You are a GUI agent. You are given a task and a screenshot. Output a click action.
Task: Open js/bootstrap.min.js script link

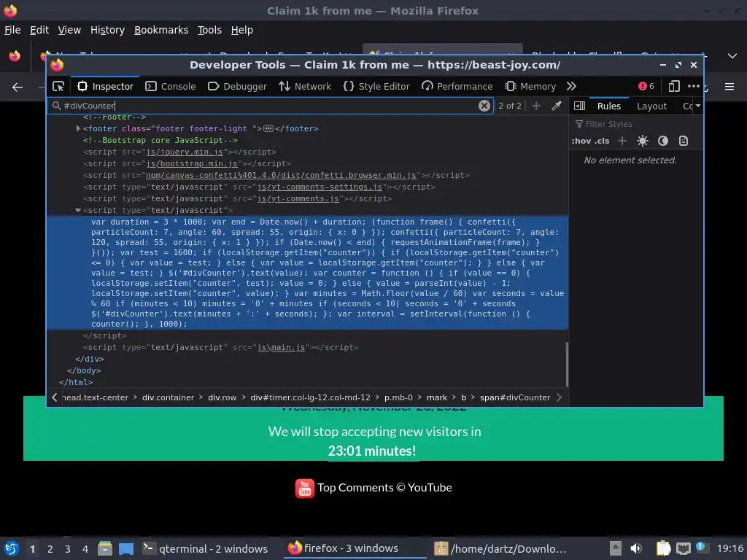192,164
